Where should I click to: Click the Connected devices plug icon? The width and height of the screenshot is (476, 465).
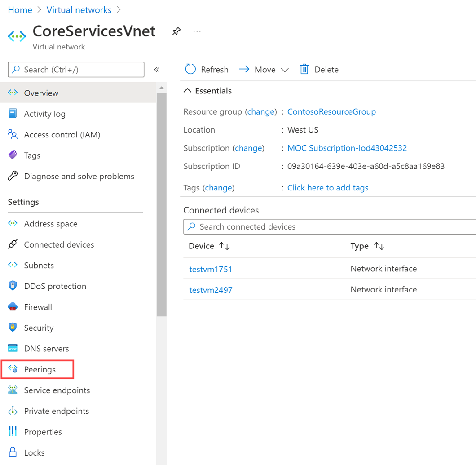point(13,244)
